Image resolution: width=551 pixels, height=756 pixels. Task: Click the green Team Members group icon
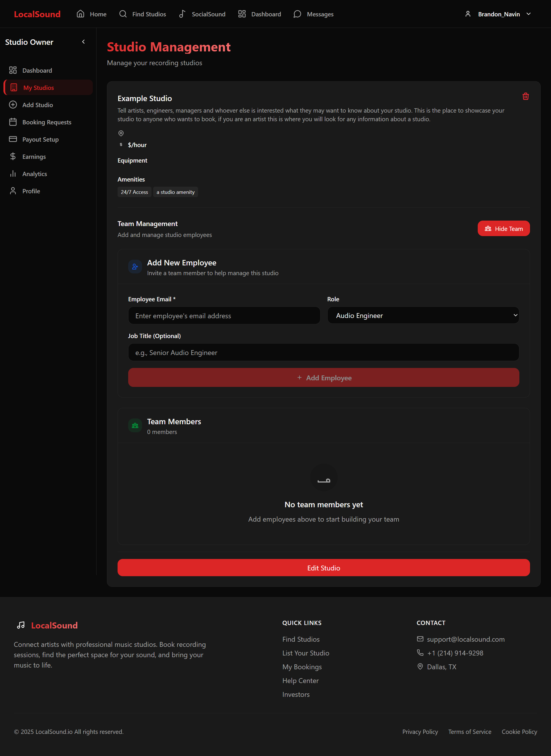(x=135, y=426)
